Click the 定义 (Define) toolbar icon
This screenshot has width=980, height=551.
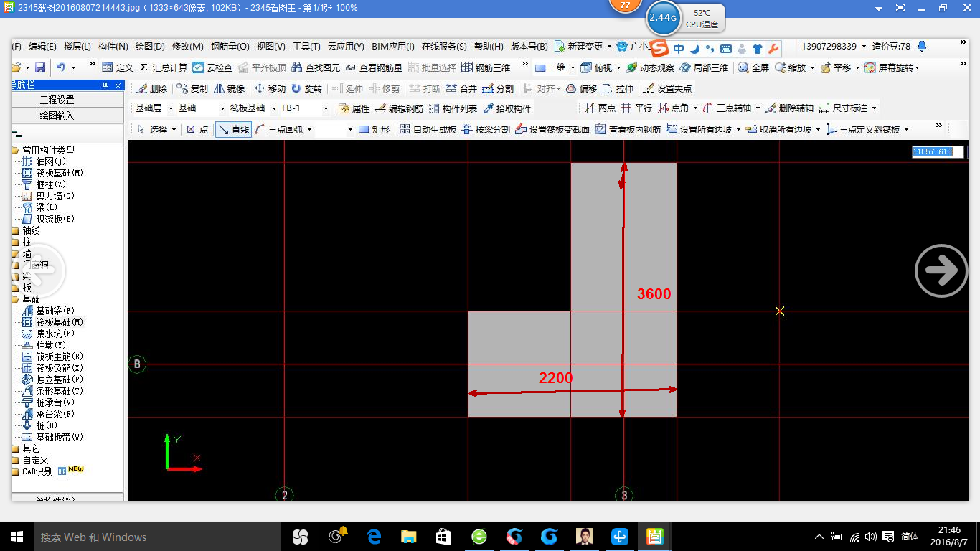point(118,67)
